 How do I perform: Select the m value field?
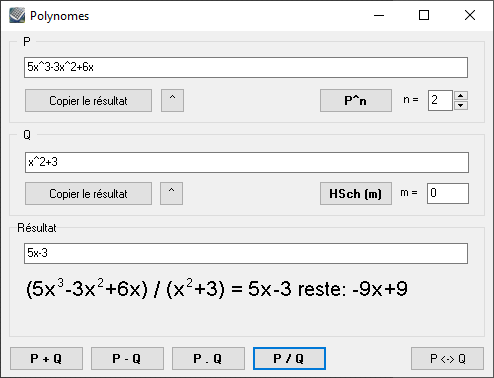[448, 193]
